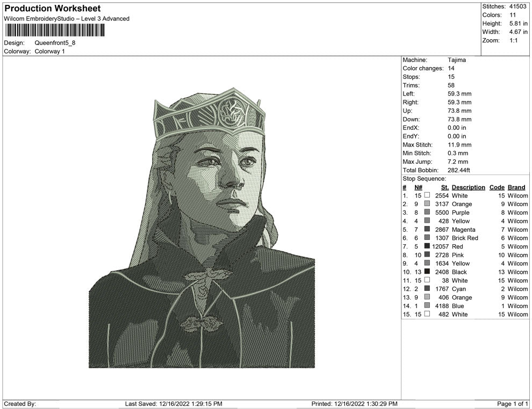Select the Magenta description in stop 5
Image resolution: width=532 pixels, height=409 pixels.
click(x=463, y=229)
